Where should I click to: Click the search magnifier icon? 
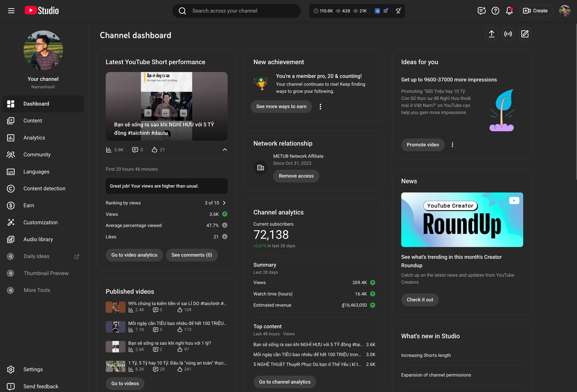pyautogui.click(x=182, y=11)
